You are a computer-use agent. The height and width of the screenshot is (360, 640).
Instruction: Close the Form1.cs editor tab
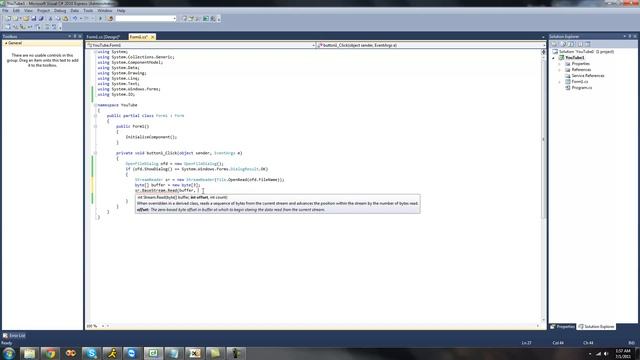[153, 37]
